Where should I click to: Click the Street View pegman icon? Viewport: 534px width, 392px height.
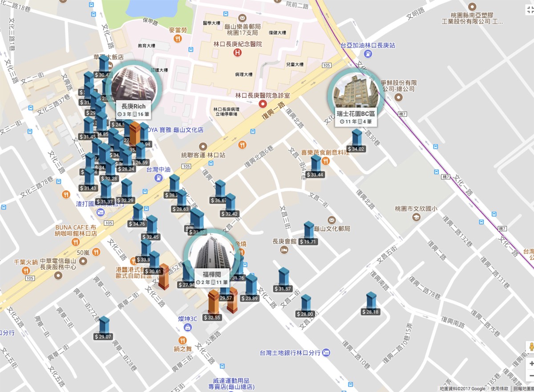(530, 347)
